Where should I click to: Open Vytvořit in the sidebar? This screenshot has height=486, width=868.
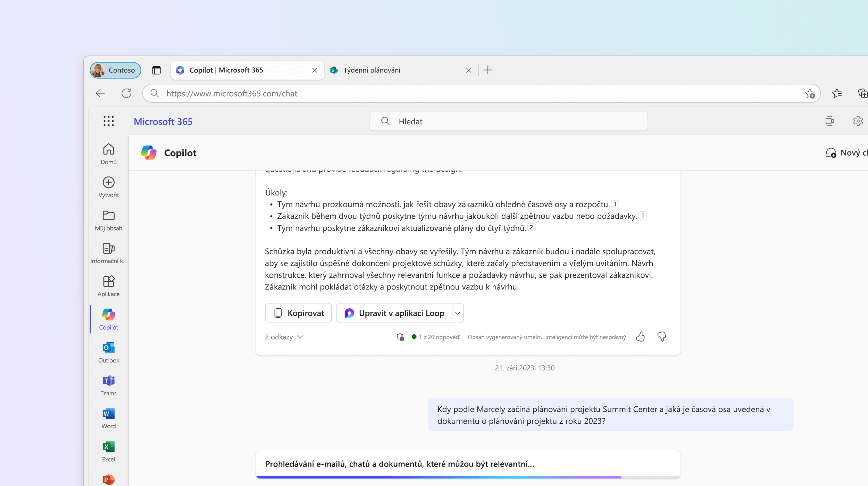(108, 187)
